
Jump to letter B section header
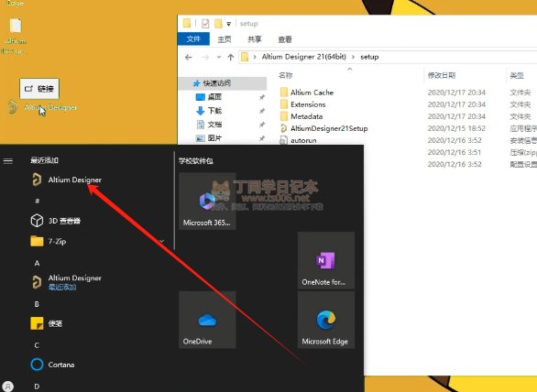(37, 304)
